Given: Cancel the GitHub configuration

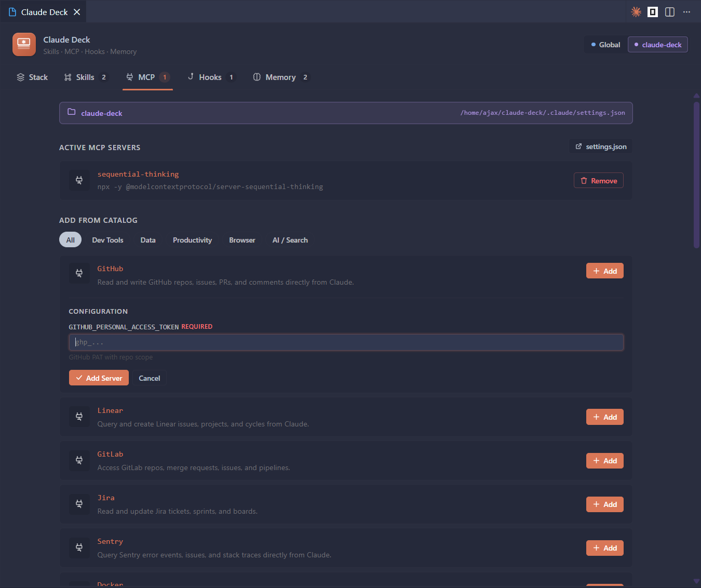Looking at the screenshot, I should coord(150,378).
